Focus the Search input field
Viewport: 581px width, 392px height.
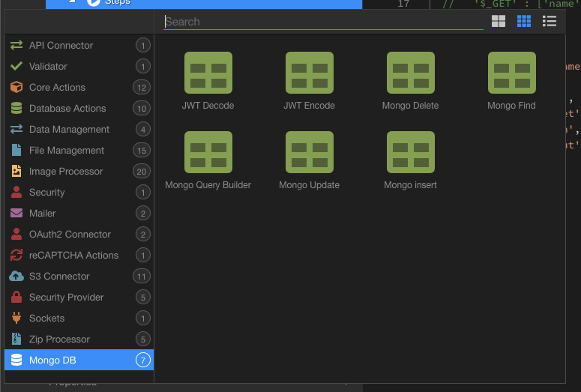click(x=323, y=22)
